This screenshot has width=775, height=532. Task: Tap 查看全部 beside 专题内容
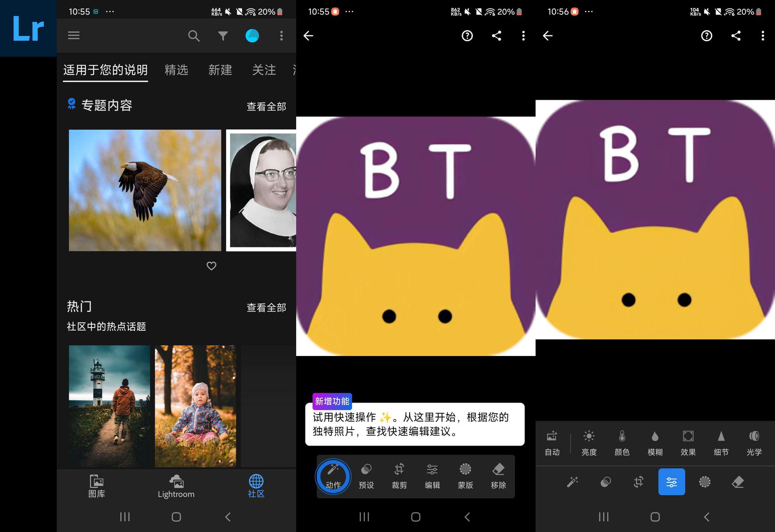click(266, 106)
